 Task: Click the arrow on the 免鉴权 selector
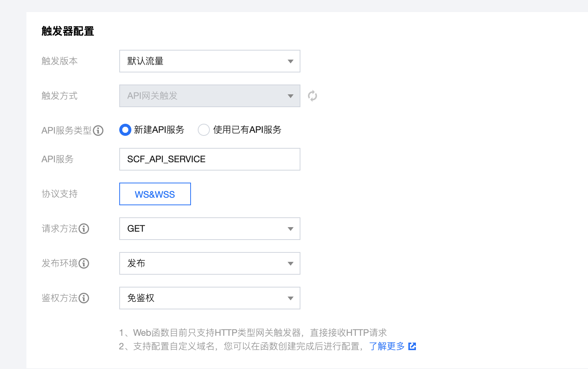click(290, 298)
